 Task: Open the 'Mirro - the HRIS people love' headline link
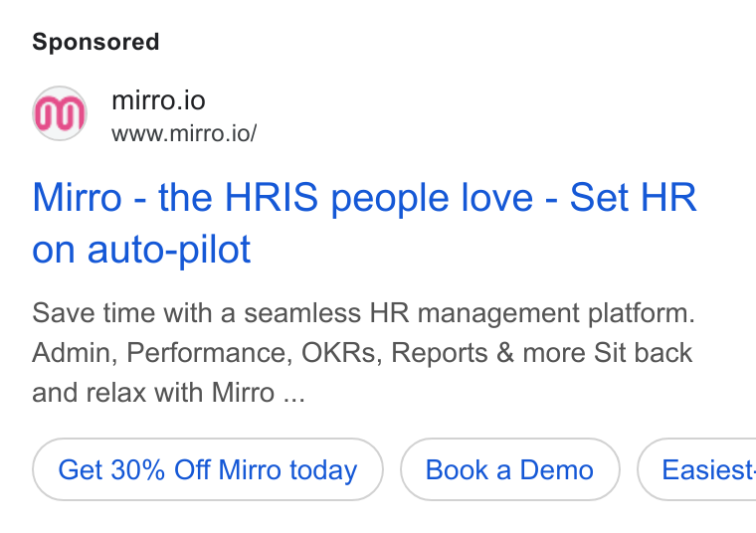pyautogui.click(x=364, y=223)
